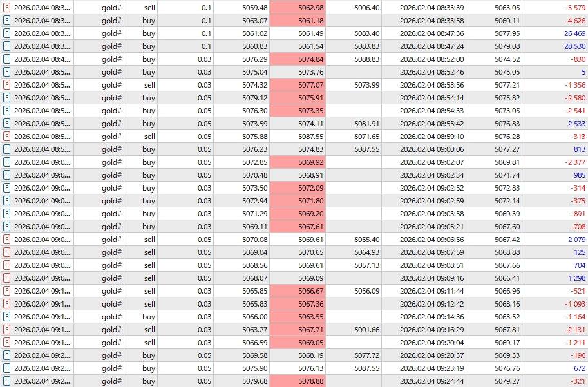Click the buy icon of the trade closed at 09:23:19
The width and height of the screenshot is (588, 387).
click(x=6, y=368)
